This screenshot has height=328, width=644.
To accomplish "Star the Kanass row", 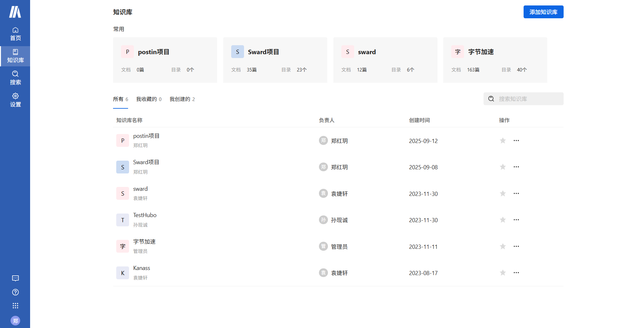I will (503, 273).
